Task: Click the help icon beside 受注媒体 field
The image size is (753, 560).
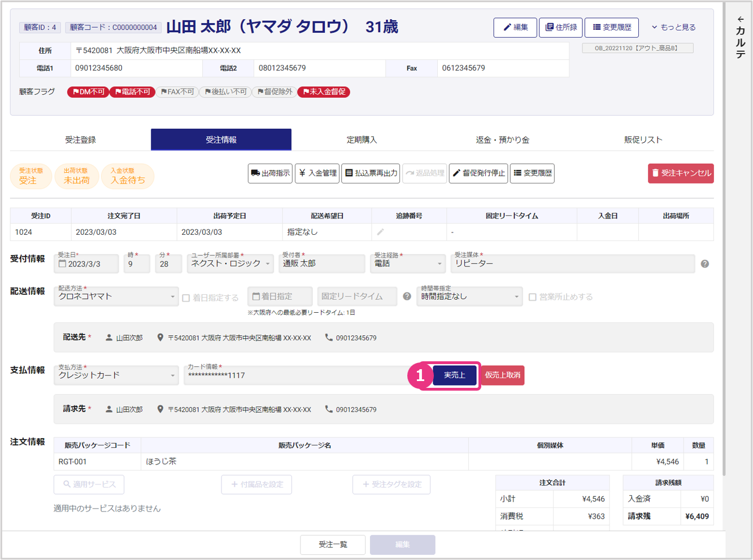Action: point(704,264)
